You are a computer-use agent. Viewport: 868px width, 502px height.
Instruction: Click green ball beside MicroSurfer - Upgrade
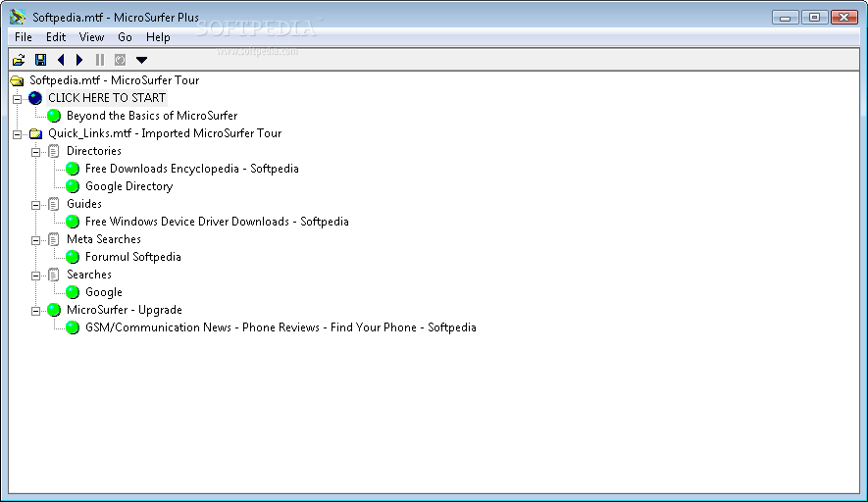coord(54,310)
